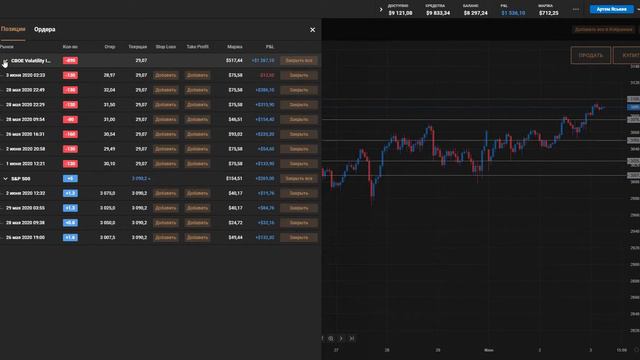The width and height of the screenshot is (640, 360).
Task: Close the 1 июня 2020 12:21 position
Action: click(x=299, y=164)
